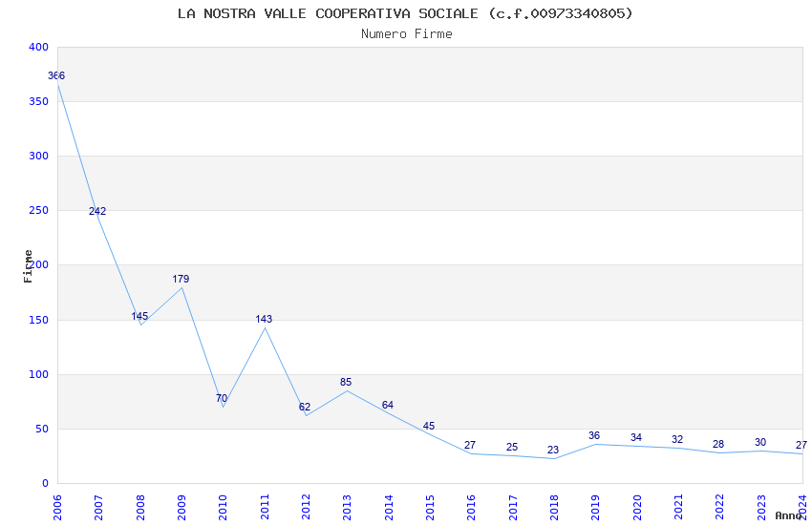
Task: Click the x-axis title Anno
Action: coord(788,515)
